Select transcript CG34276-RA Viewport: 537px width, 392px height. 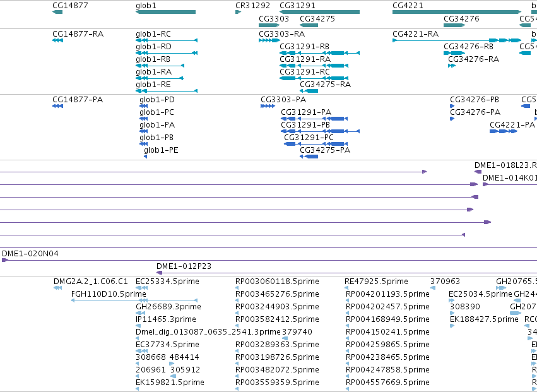click(452, 66)
